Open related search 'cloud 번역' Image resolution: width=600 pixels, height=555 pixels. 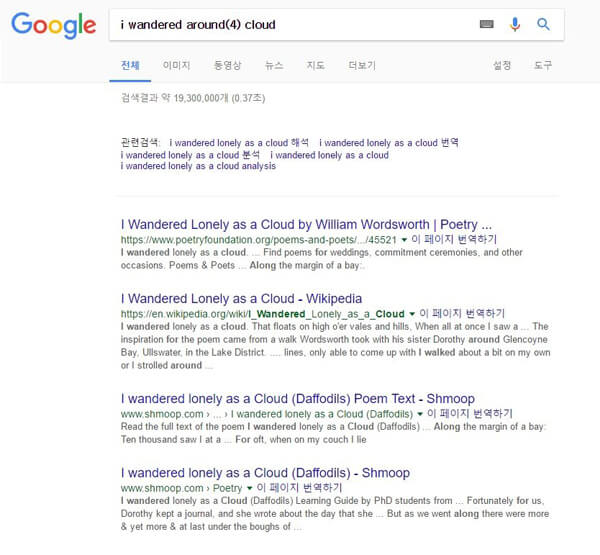tap(389, 143)
